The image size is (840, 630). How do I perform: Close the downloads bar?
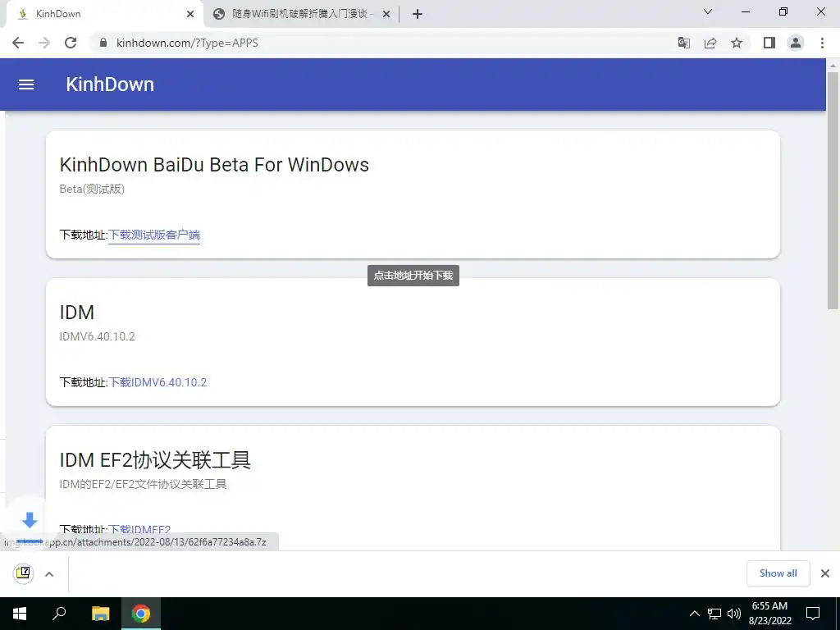pos(825,573)
